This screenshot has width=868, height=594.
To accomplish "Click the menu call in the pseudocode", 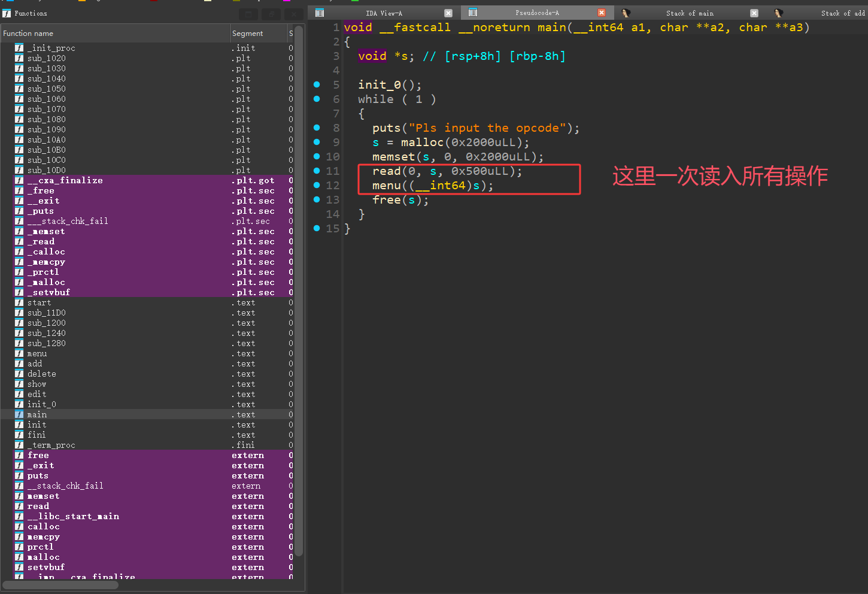I will [387, 186].
